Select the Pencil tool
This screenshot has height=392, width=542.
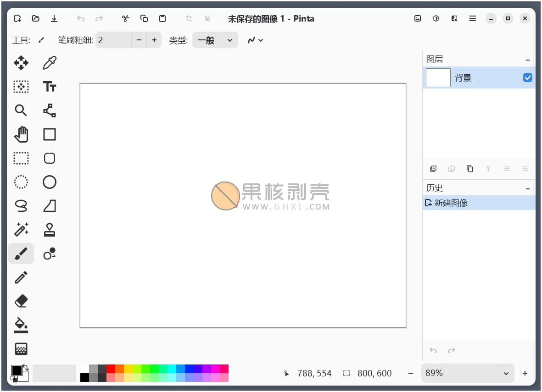(21, 277)
